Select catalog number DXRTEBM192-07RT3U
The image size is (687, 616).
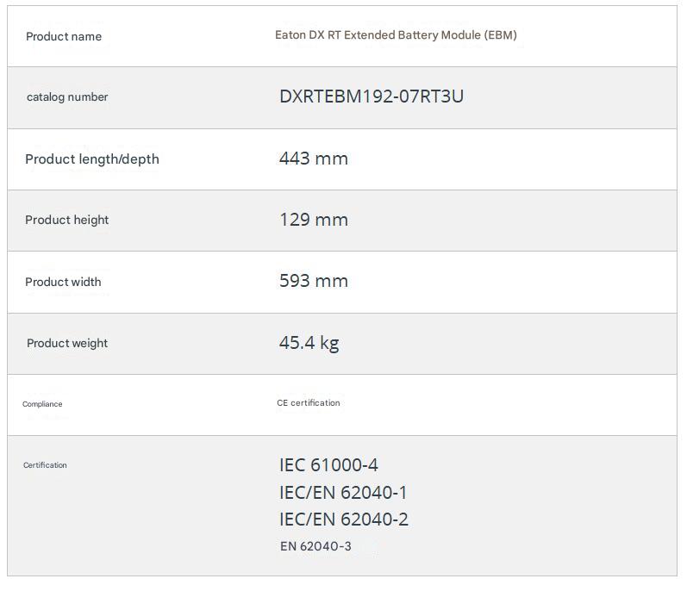point(372,96)
